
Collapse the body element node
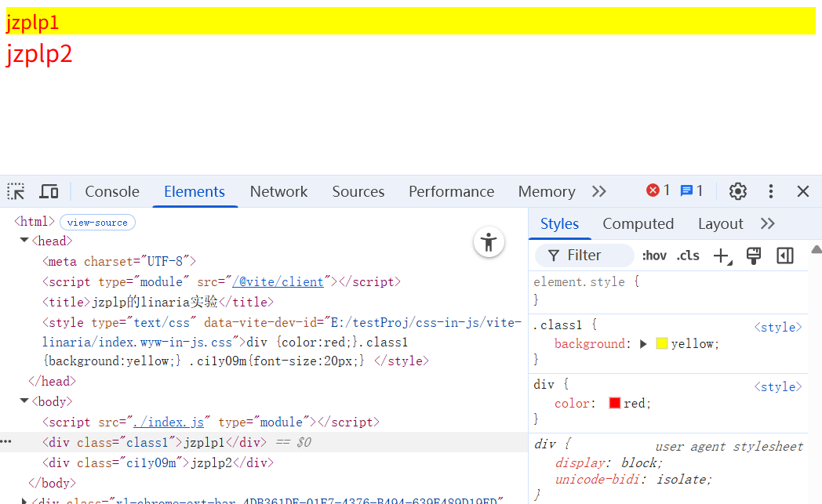[x=24, y=401]
